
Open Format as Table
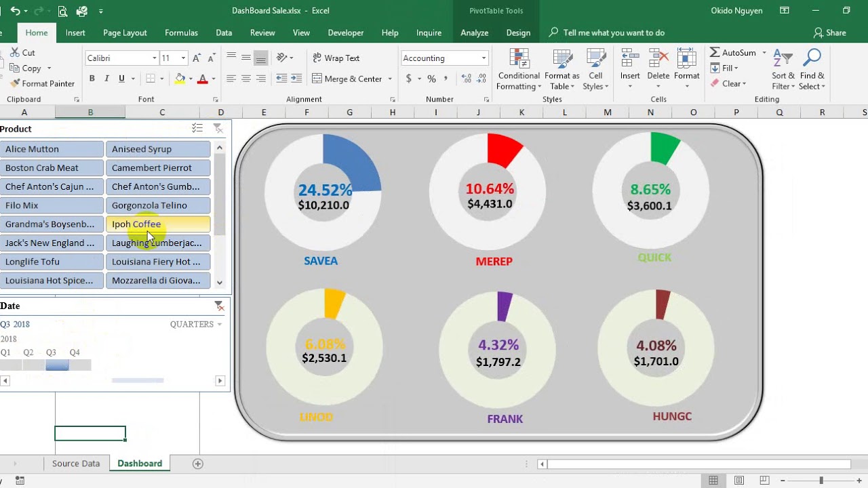pyautogui.click(x=561, y=69)
